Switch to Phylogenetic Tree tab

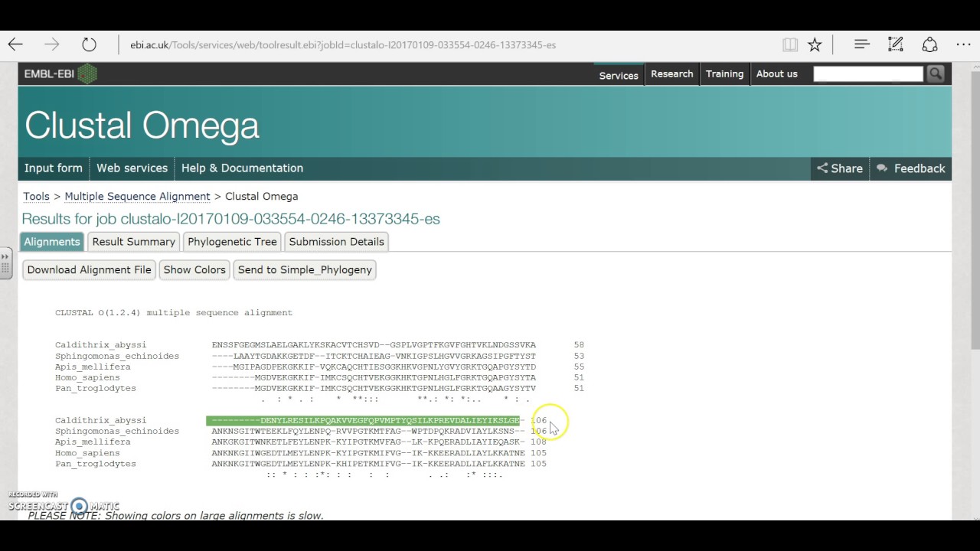[232, 242]
